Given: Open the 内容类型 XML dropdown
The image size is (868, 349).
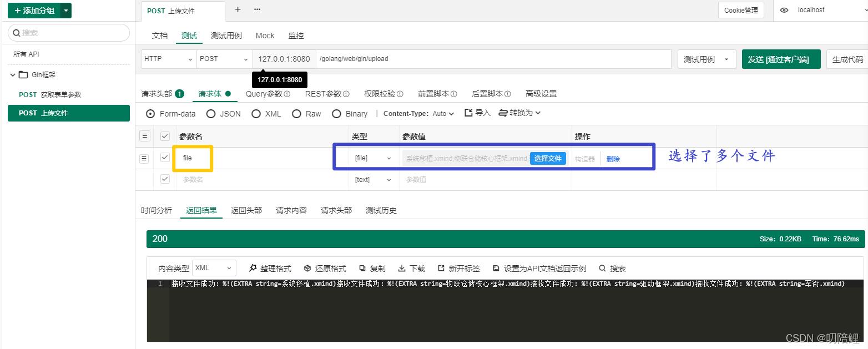Looking at the screenshot, I should coord(214,268).
